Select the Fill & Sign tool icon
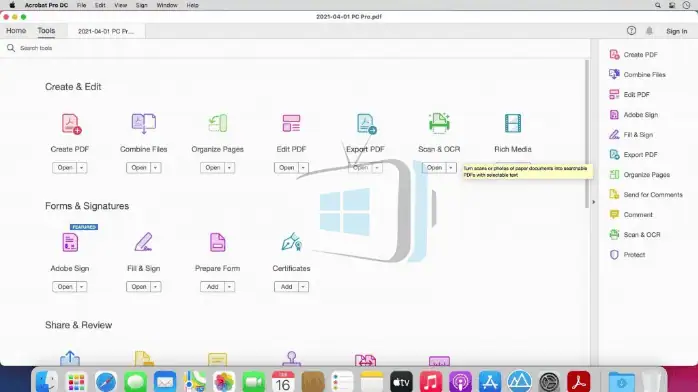Viewport: 698px width, 392px height. pos(143,242)
